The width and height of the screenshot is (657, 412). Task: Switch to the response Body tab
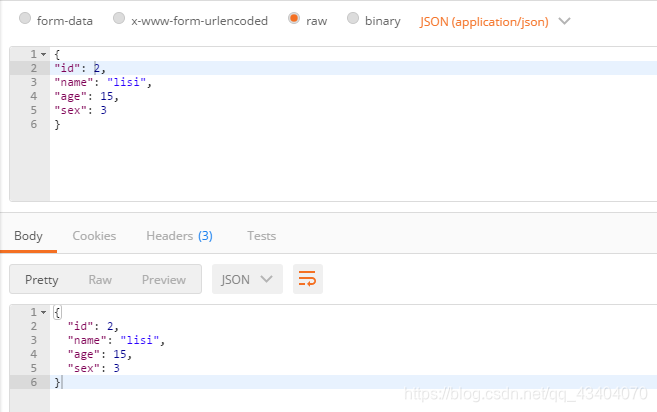pos(28,236)
